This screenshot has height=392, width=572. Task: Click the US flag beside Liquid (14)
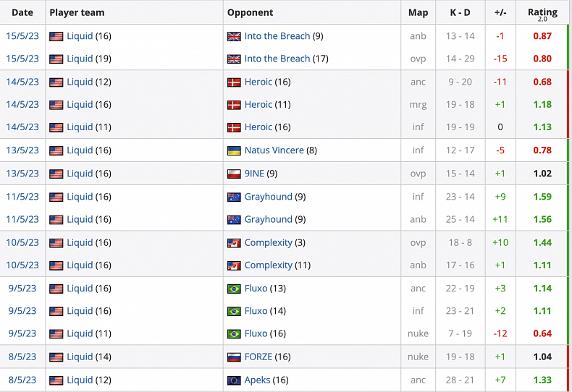click(56, 357)
